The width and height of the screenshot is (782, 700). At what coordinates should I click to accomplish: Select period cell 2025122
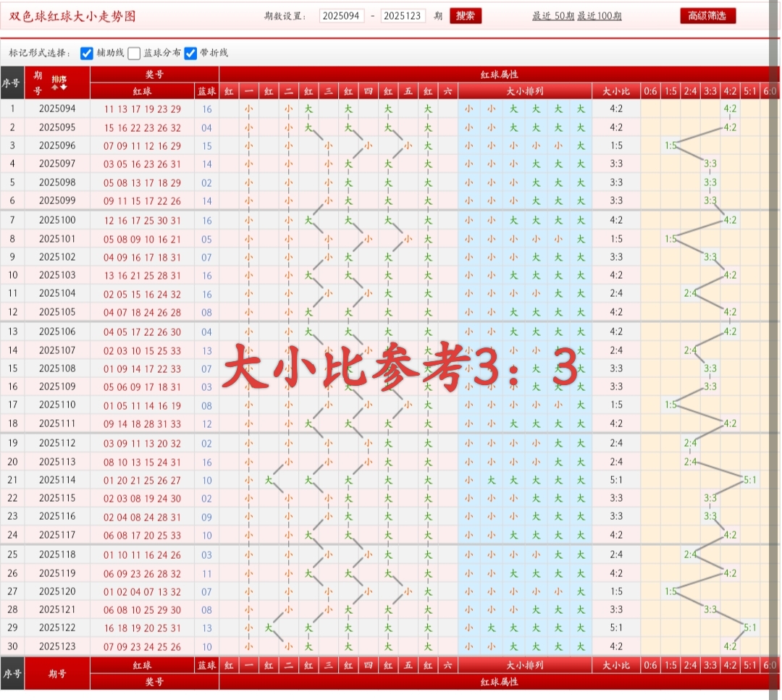pyautogui.click(x=57, y=628)
